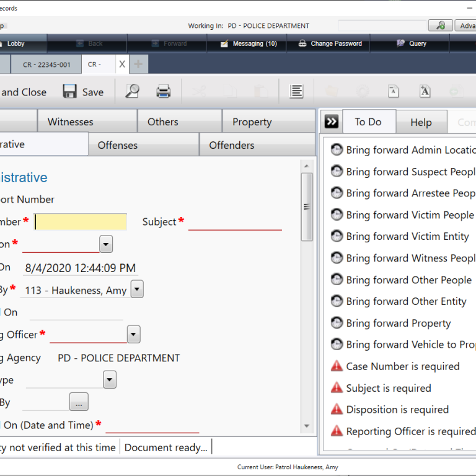Image resolution: width=476 pixels, height=476 pixels.
Task: Click Bring forward Victim People clock icon
Action: (x=337, y=214)
